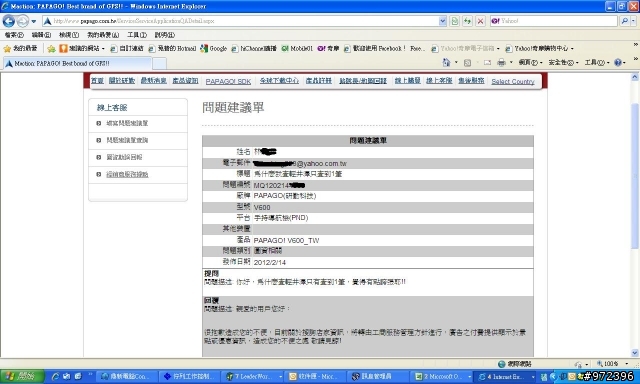This screenshot has width=640, height=384.
Task: Go forward with the browser Forward arrow
Action: pos(23,21)
